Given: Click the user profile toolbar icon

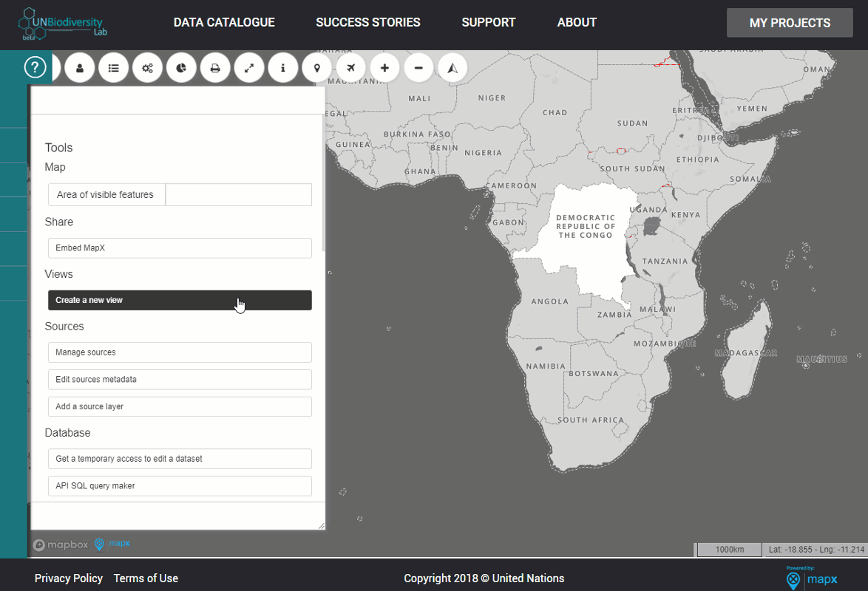Looking at the screenshot, I should point(80,68).
